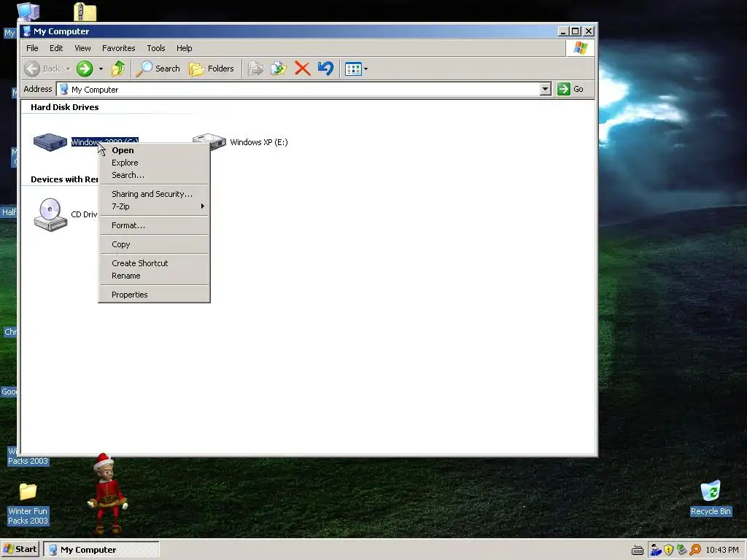Click the Safely Remove Hardware tray icon

[682, 550]
